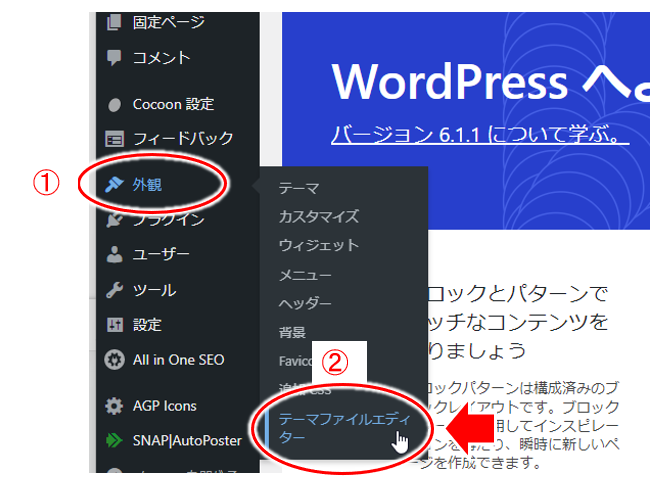Choose カスタマイズ from the submenu

(319, 217)
